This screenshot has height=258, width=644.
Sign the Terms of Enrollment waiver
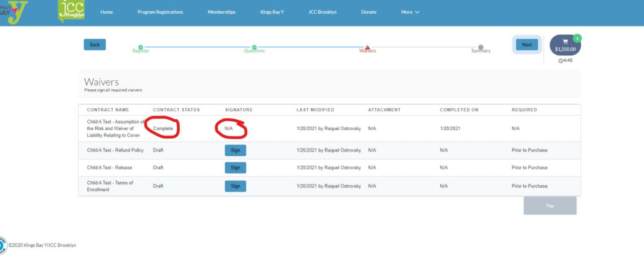click(235, 186)
